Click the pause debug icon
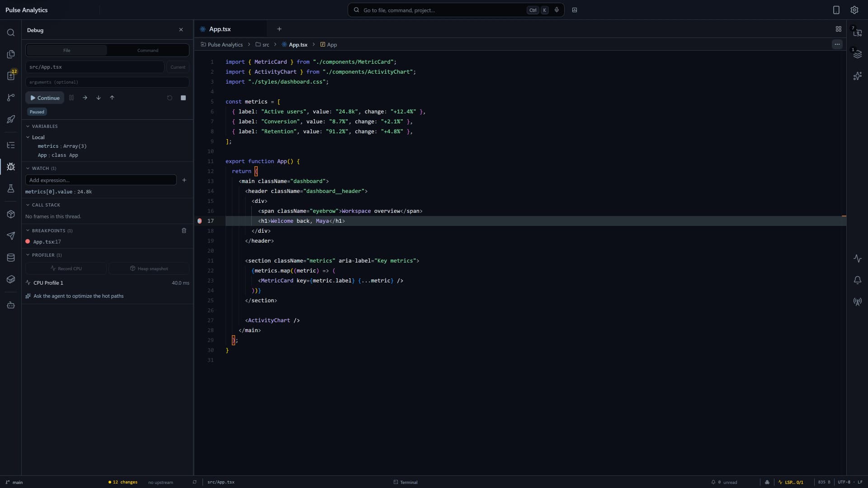Image resolution: width=868 pixels, height=488 pixels. pos(71,98)
